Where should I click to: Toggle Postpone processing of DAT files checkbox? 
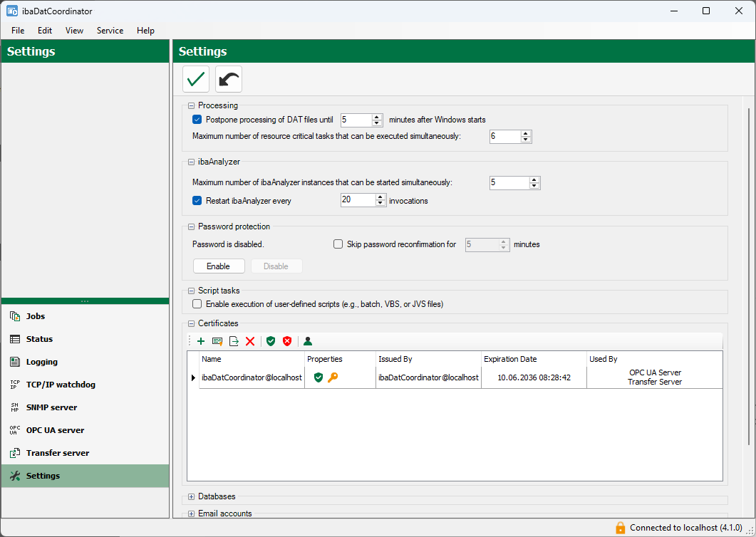[x=197, y=120]
